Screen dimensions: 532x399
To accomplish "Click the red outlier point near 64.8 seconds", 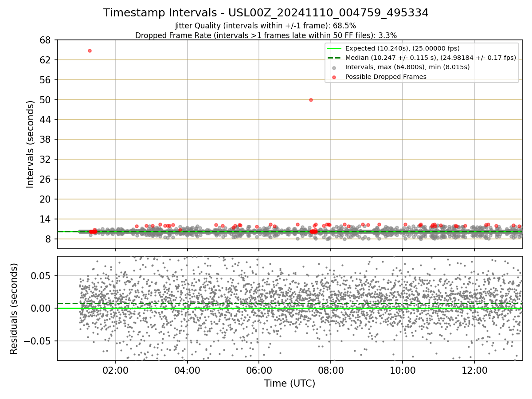I will pos(90,51).
